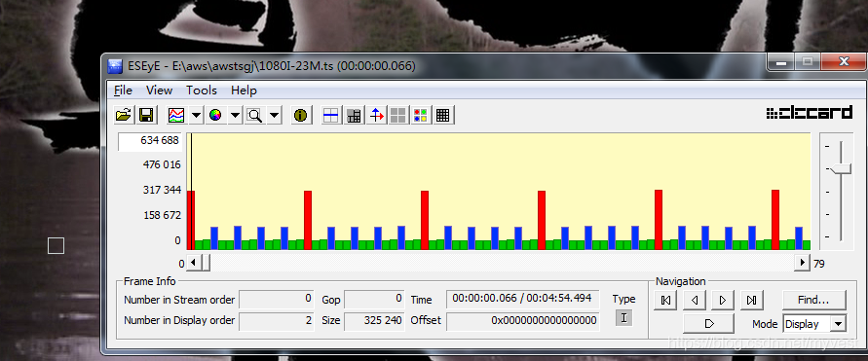Select the last red I-frame bar
Viewport: 868px width, 361px height.
775,220
